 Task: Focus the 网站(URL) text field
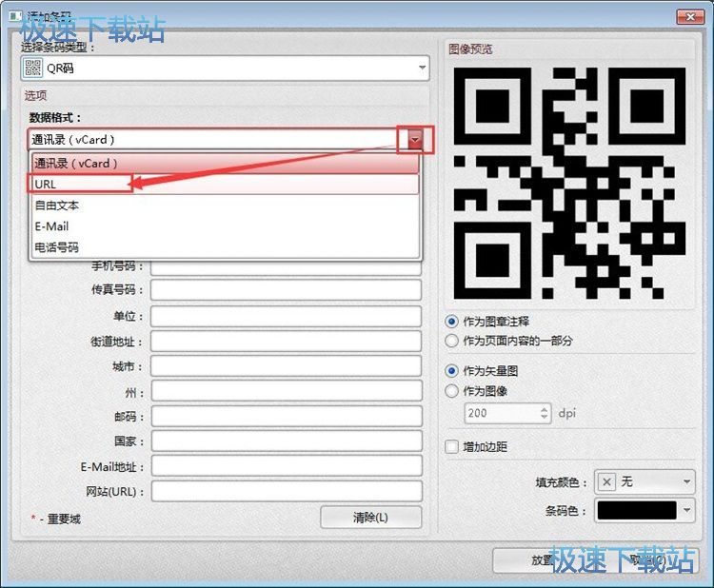click(287, 492)
